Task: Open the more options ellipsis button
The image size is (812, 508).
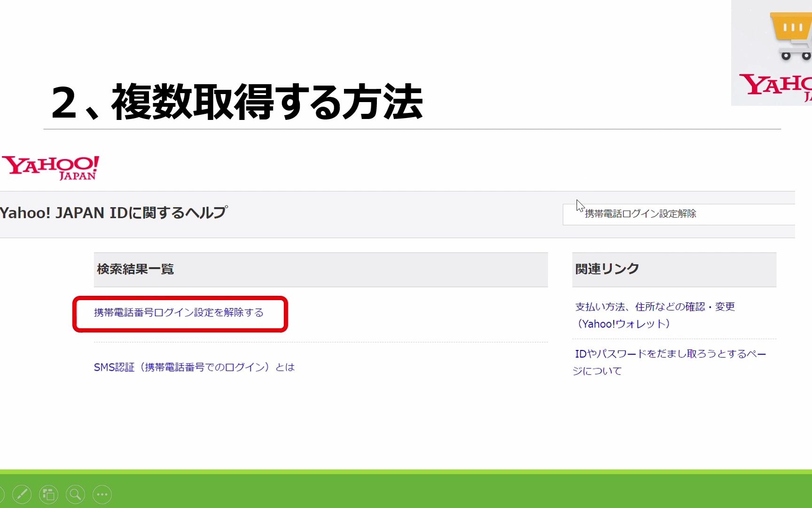Action: click(x=102, y=494)
